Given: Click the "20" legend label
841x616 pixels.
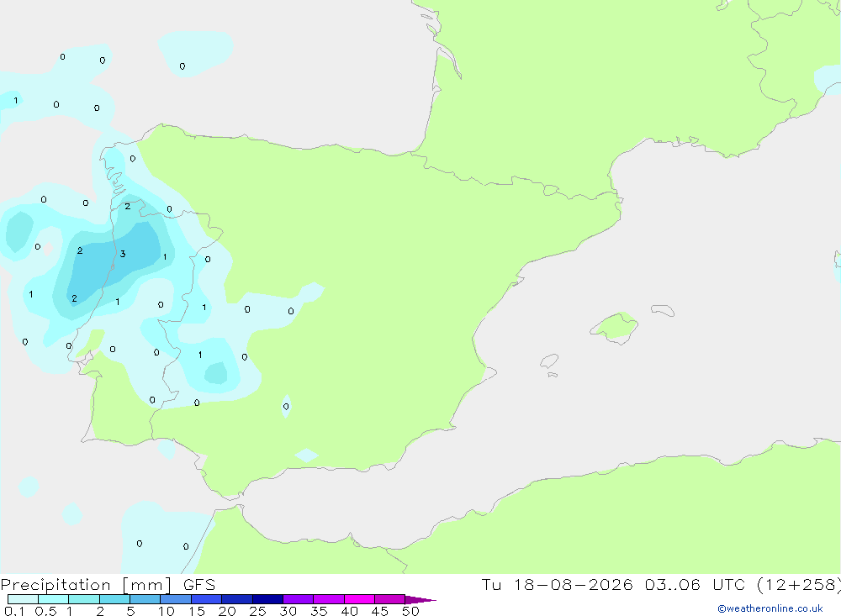Looking at the screenshot, I should click(x=227, y=611).
